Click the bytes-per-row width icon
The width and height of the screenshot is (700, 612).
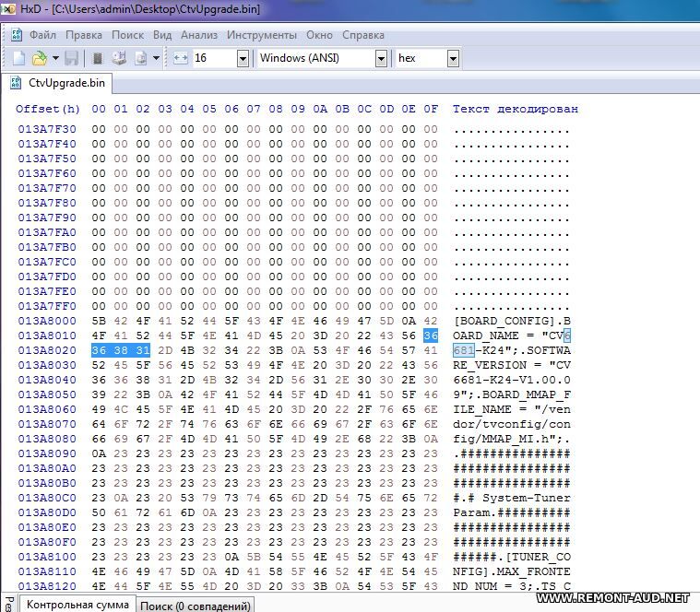(180, 58)
